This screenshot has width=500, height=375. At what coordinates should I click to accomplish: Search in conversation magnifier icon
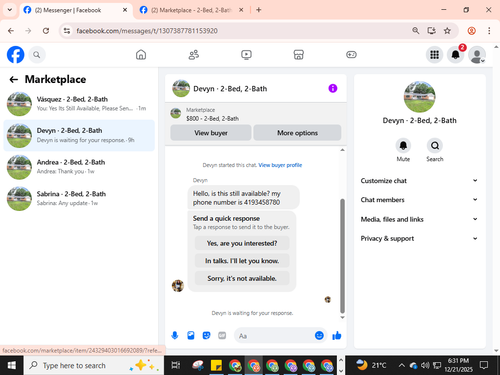coord(435,146)
